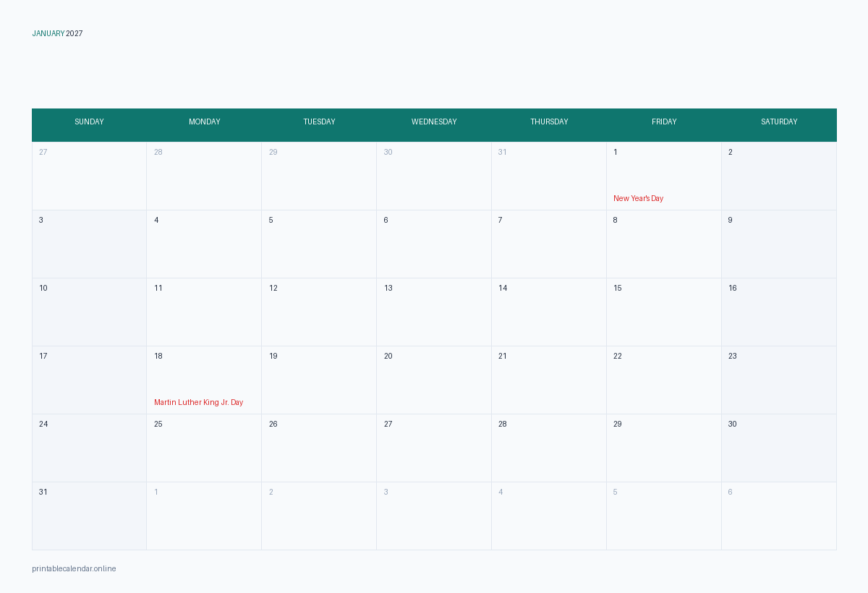
Task: Select the MONDAY column header
Action: (x=205, y=122)
